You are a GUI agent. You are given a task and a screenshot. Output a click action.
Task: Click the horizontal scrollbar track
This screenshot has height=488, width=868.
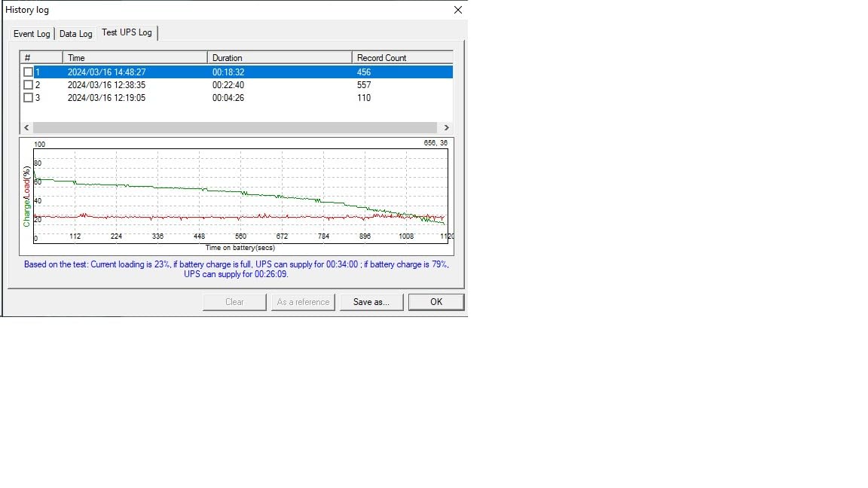tap(235, 128)
